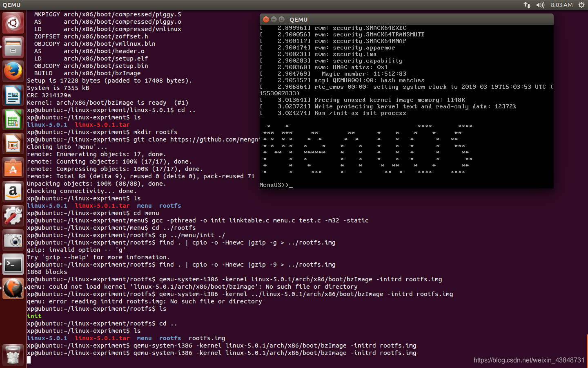The width and height of the screenshot is (588, 368).
Task: Click the 'ZOFFSET arch/x86/boot/zoffset.h' line
Action: pyautogui.click(x=91, y=36)
